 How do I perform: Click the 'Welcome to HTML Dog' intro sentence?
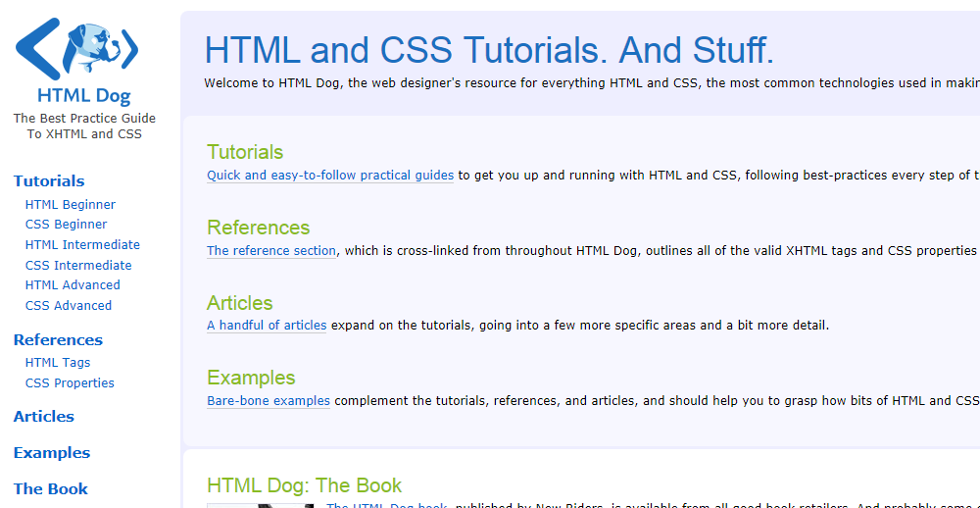click(x=592, y=83)
